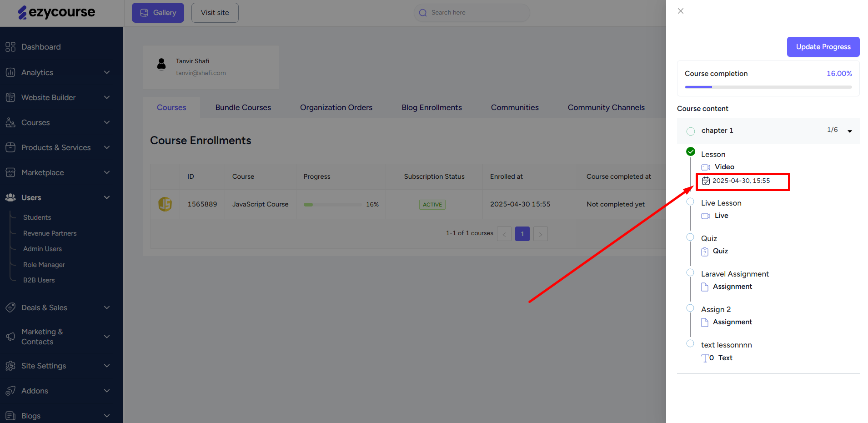Expand the Courses sidebar chevron
Viewport: 868px width, 423px height.
pos(107,122)
